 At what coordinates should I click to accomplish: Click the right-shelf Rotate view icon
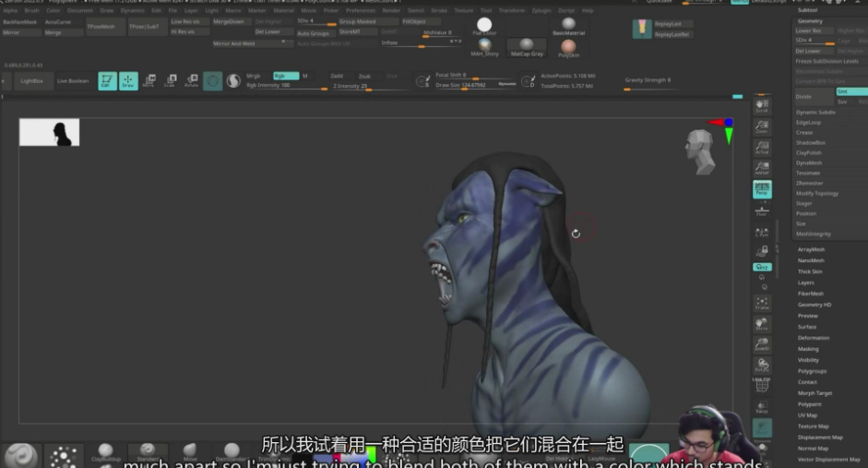[x=762, y=365]
